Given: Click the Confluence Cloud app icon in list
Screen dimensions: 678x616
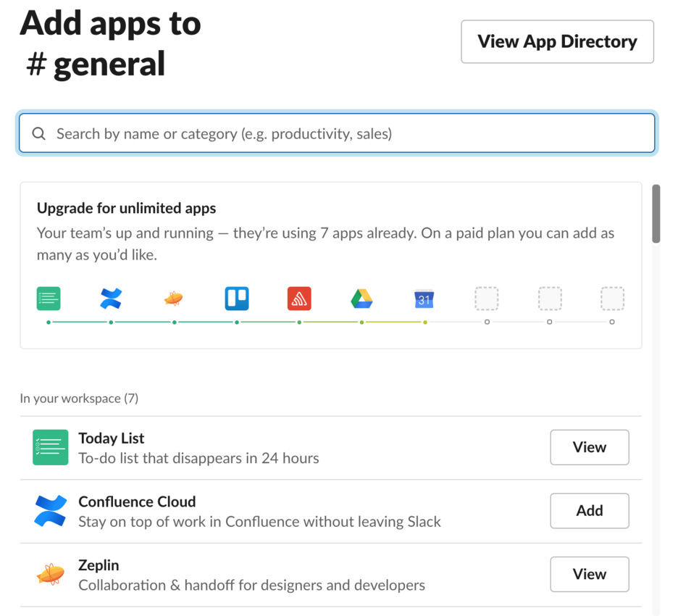Looking at the screenshot, I should (x=50, y=511).
